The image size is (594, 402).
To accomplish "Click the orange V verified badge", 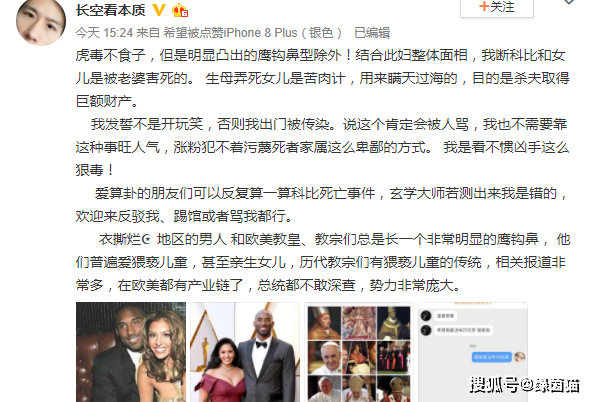I will coord(159,10).
